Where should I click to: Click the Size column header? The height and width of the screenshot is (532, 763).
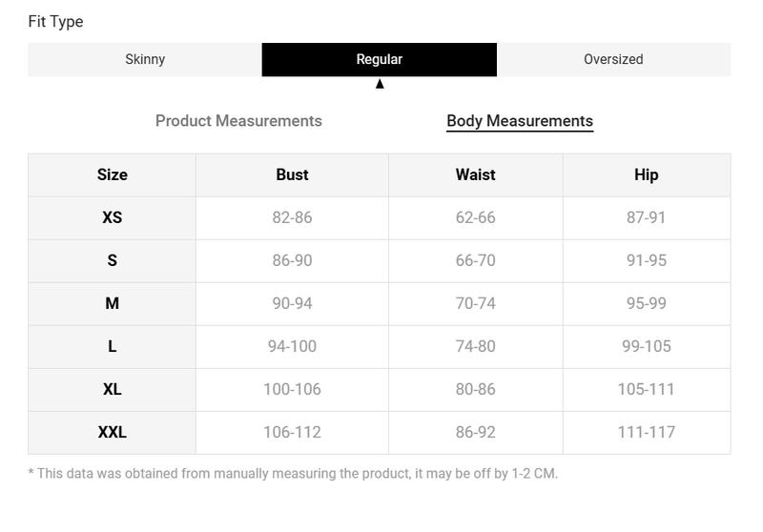click(x=112, y=174)
